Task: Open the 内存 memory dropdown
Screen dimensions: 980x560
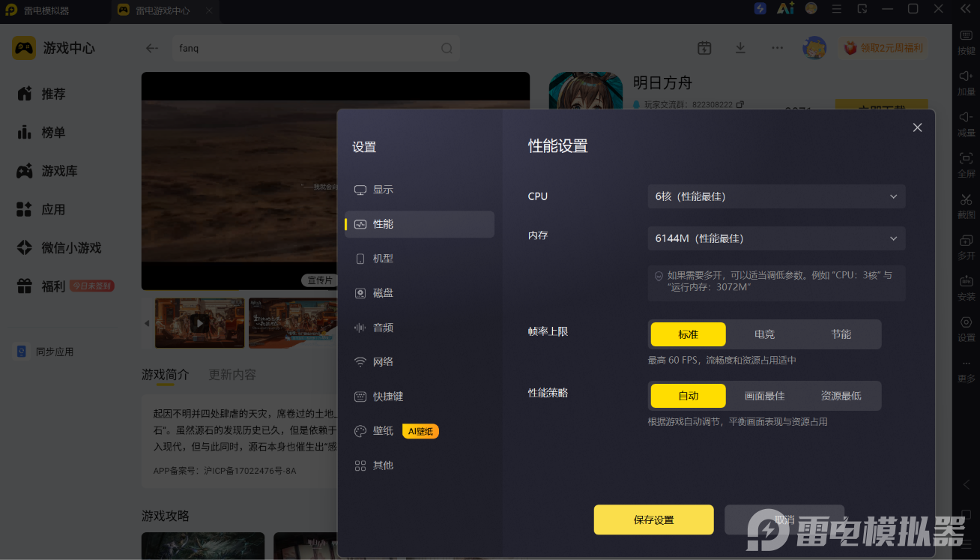Action: pyautogui.click(x=776, y=238)
